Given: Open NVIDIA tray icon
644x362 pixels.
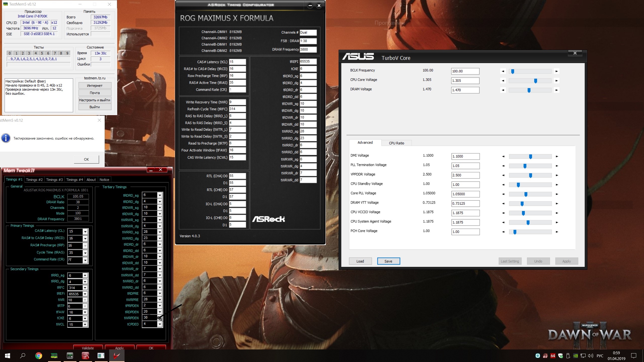Looking at the screenshot, I should [x=575, y=356].
